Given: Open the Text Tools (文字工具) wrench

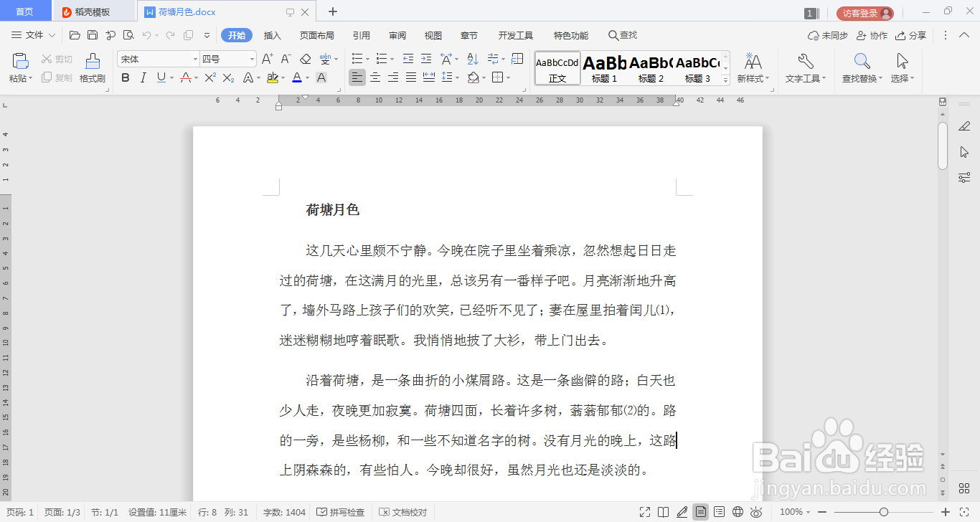Looking at the screenshot, I should tap(805, 61).
